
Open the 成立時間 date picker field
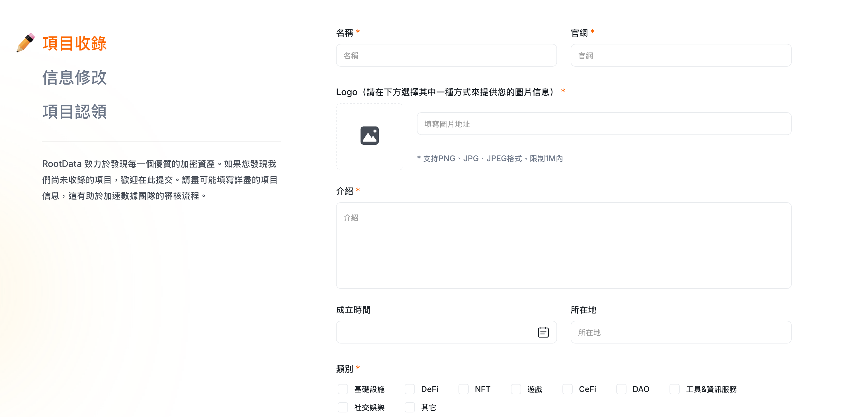pyautogui.click(x=435, y=332)
